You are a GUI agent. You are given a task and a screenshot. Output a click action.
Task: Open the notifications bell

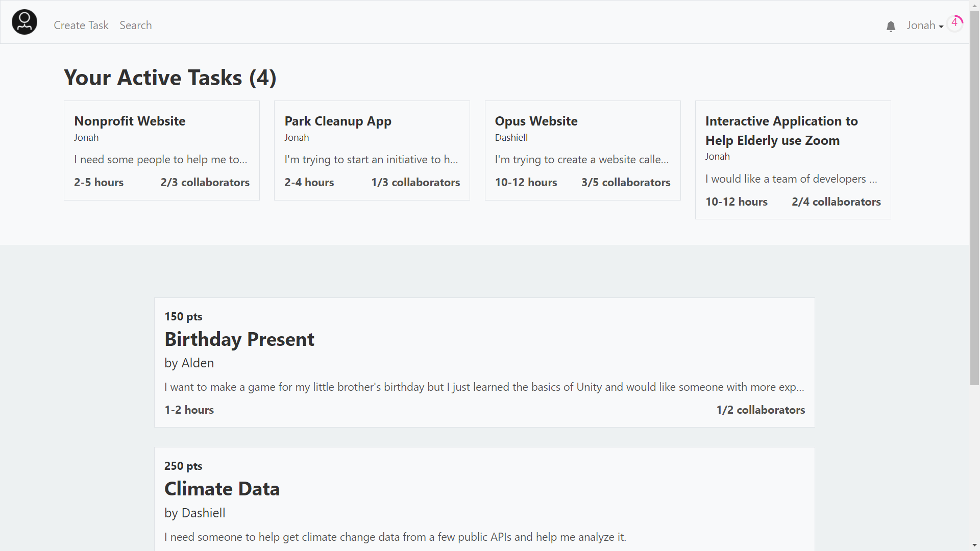(x=891, y=27)
